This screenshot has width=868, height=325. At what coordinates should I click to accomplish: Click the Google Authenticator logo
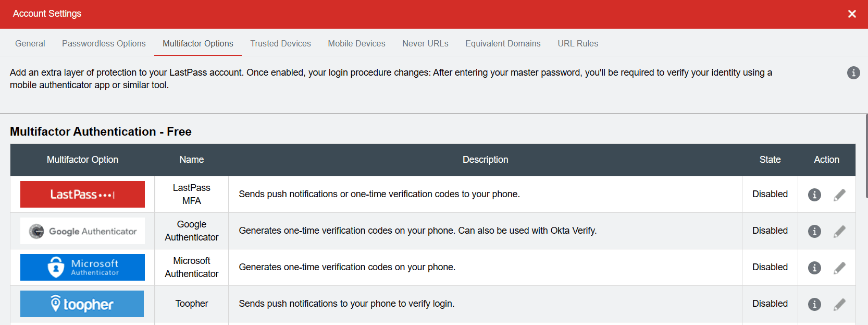pyautogui.click(x=82, y=231)
